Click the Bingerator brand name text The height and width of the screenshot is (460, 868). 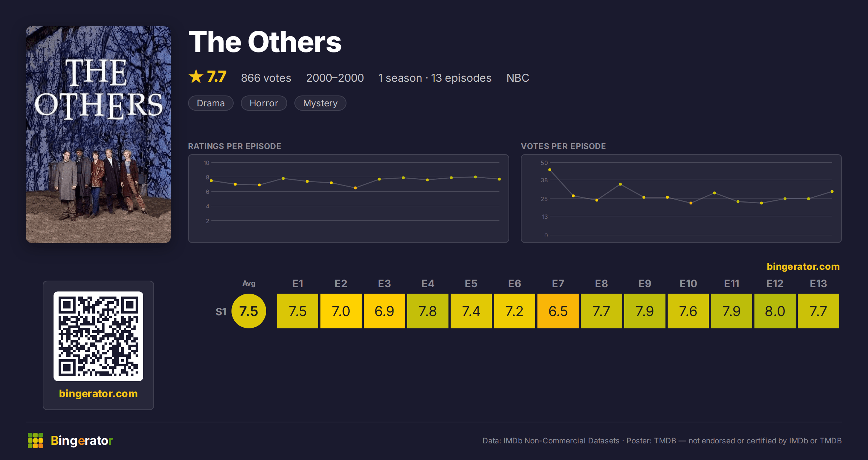click(x=82, y=440)
